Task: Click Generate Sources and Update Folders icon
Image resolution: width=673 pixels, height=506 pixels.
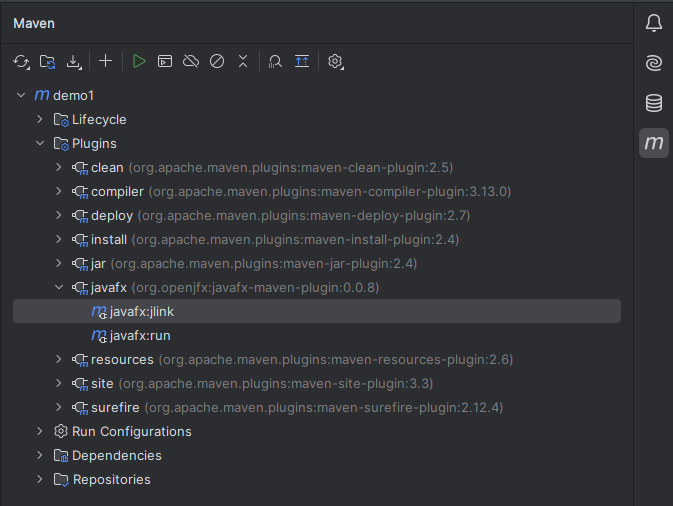Action: click(47, 62)
